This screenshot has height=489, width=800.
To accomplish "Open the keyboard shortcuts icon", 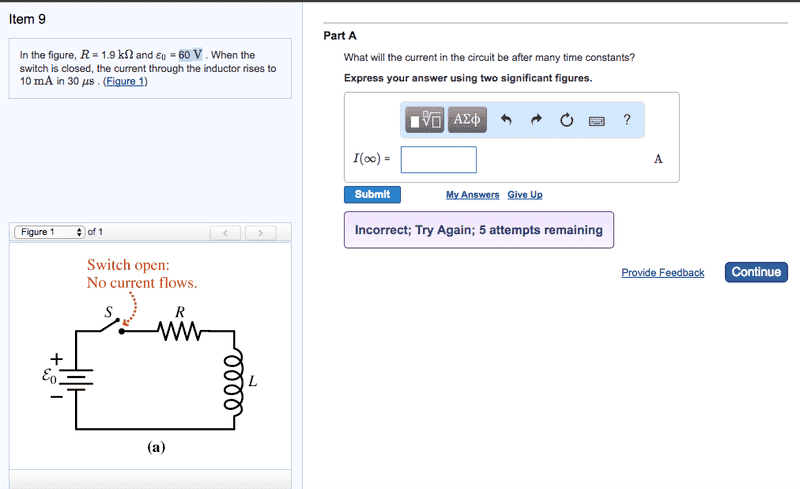I will point(596,121).
